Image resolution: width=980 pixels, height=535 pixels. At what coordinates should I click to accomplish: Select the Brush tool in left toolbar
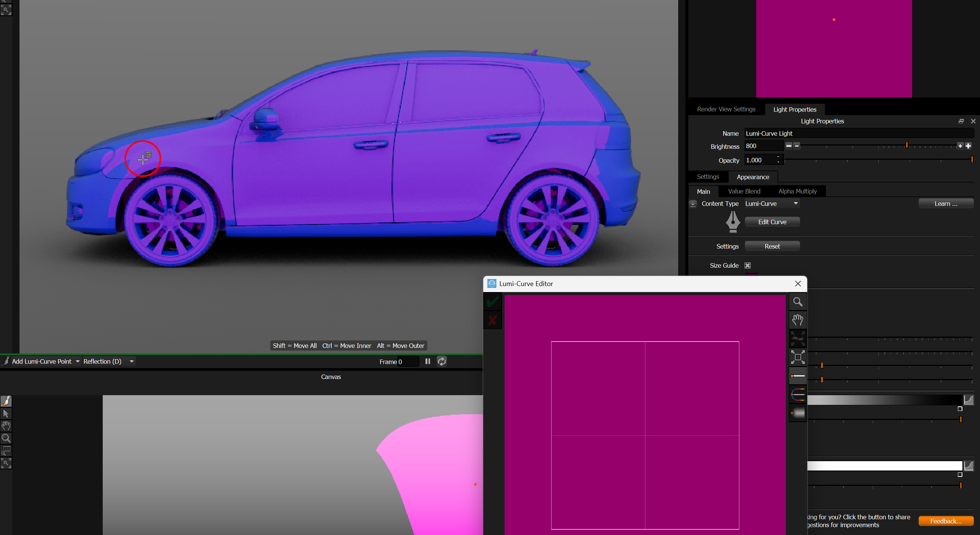(6, 401)
